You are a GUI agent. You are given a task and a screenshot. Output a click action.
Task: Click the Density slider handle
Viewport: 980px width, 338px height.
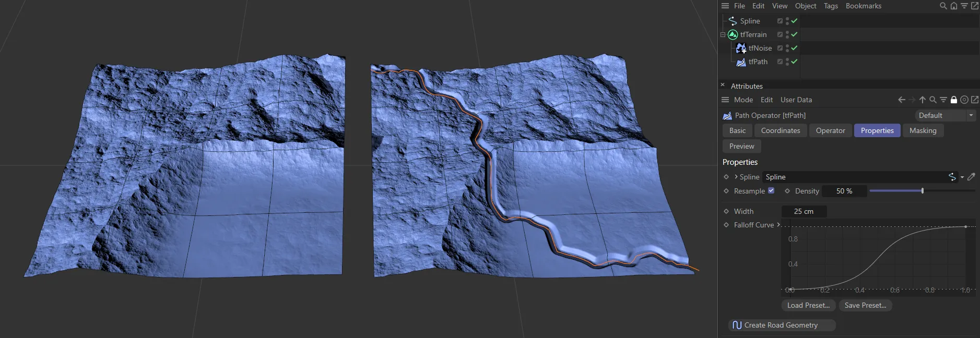point(923,191)
